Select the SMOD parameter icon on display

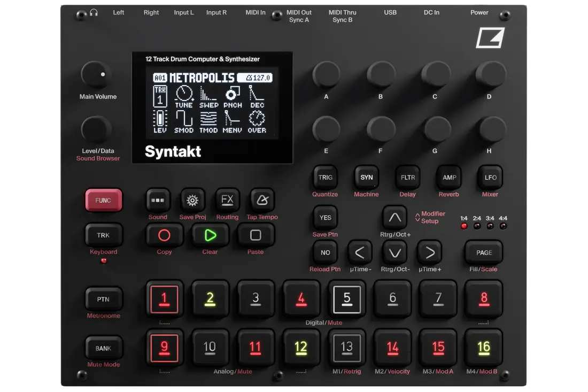click(x=184, y=121)
